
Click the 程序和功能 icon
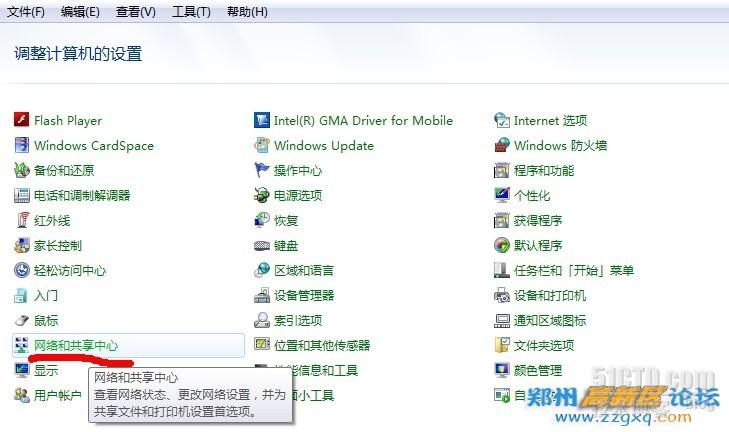click(x=502, y=170)
